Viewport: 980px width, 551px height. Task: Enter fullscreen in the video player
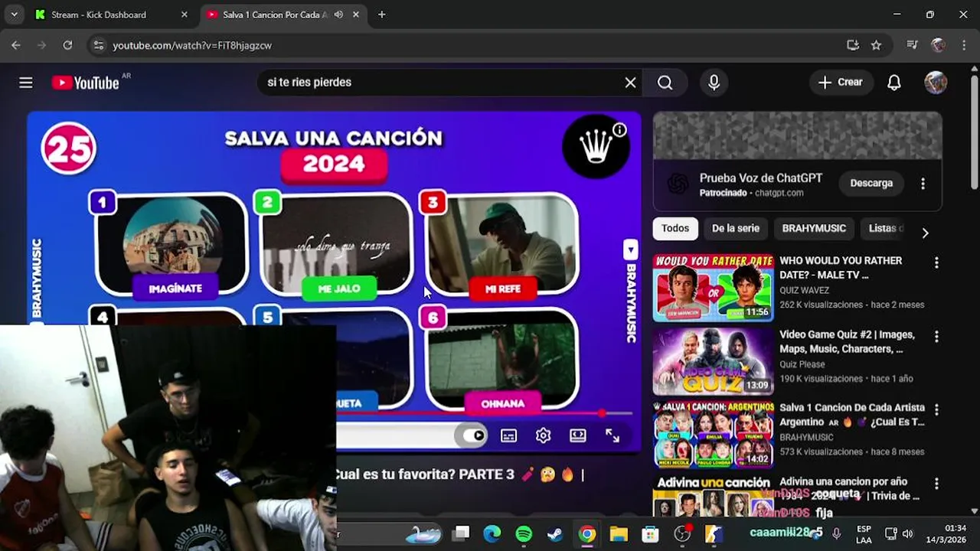tap(612, 435)
